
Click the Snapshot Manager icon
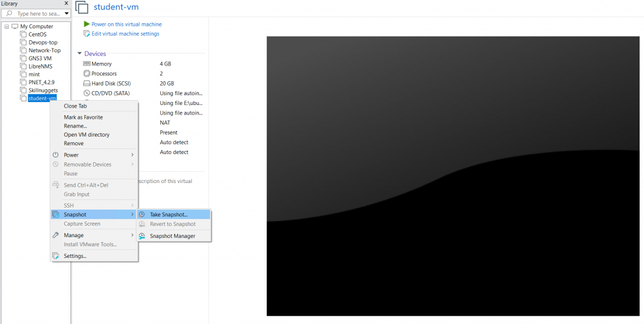(142, 236)
